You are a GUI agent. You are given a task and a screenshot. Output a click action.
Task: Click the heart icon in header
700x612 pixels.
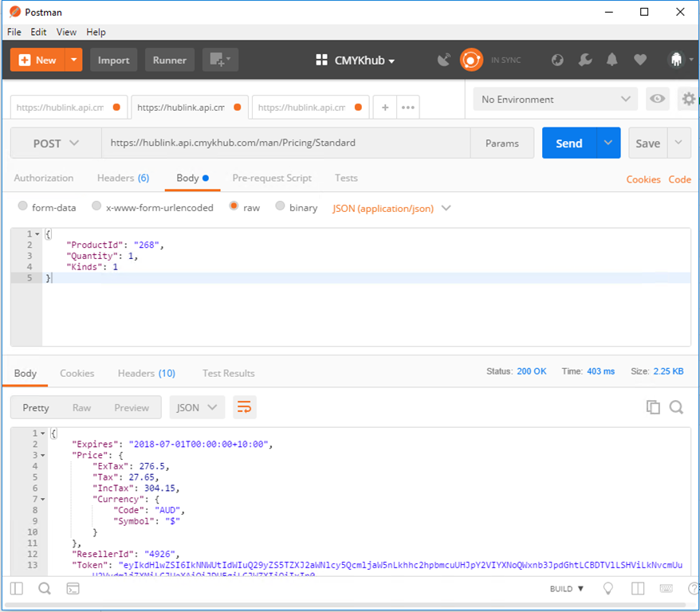tap(640, 60)
